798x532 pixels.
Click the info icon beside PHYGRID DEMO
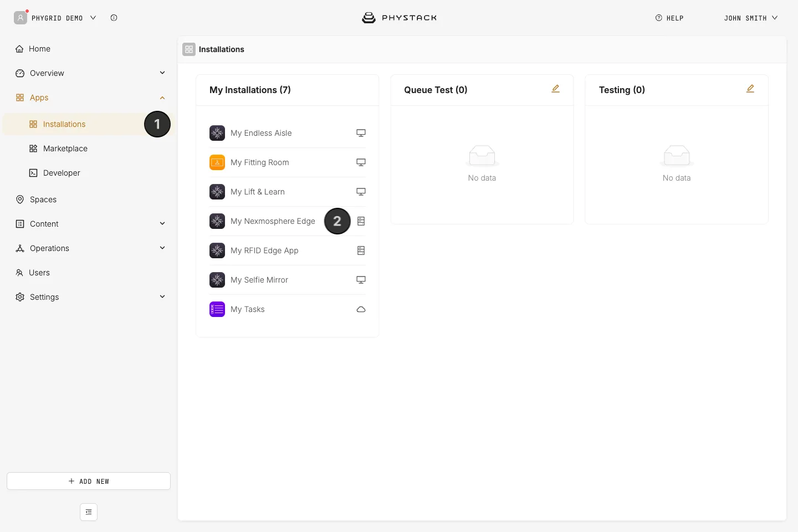point(114,18)
